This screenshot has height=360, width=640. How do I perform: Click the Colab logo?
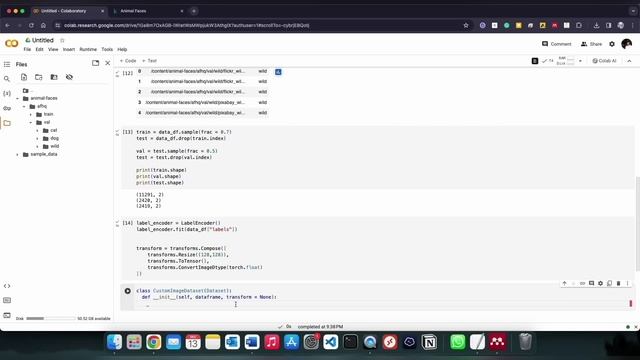tap(11, 44)
